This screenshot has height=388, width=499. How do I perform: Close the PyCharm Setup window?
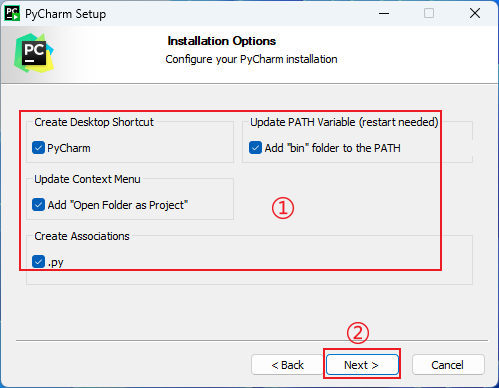coord(475,13)
